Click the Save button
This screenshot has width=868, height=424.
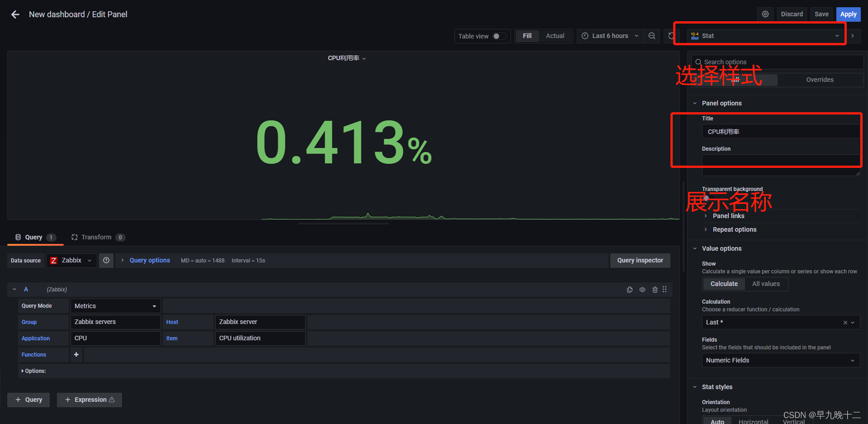point(821,14)
